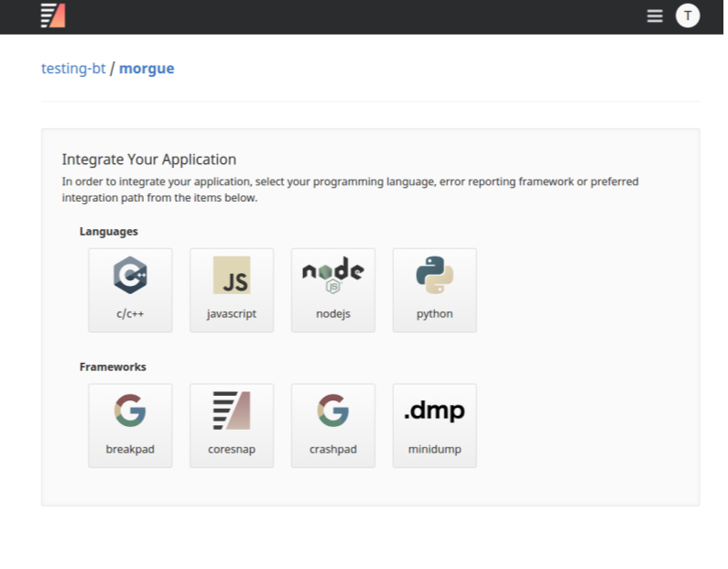Image resolution: width=728 pixels, height=569 pixels.
Task: Pick the Python snake logo icon
Action: pos(434,275)
